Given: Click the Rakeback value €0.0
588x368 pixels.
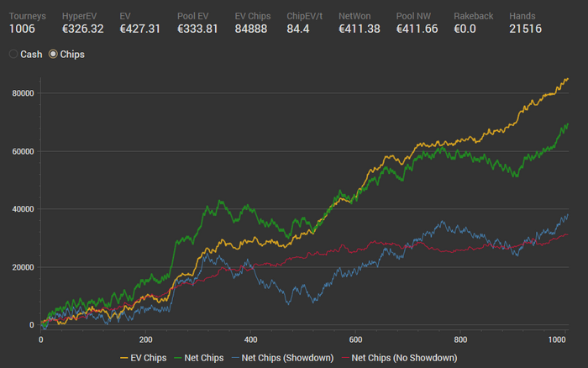Looking at the screenshot, I should coord(465,29).
